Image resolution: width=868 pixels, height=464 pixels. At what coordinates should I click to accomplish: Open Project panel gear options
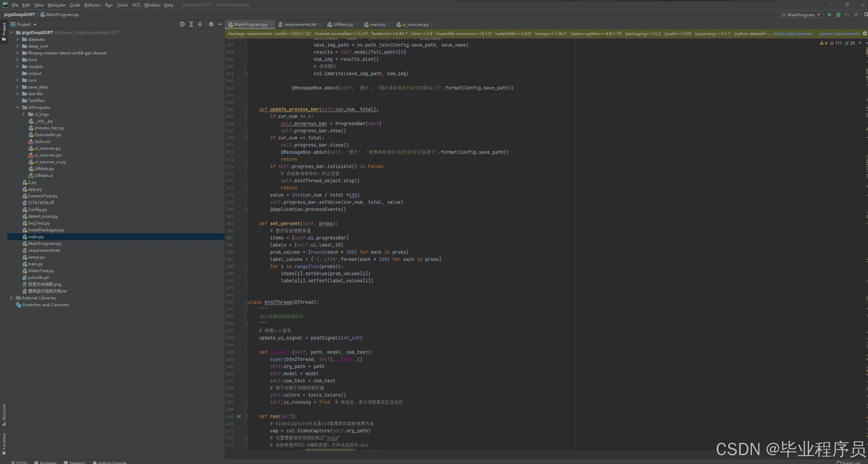click(211, 24)
